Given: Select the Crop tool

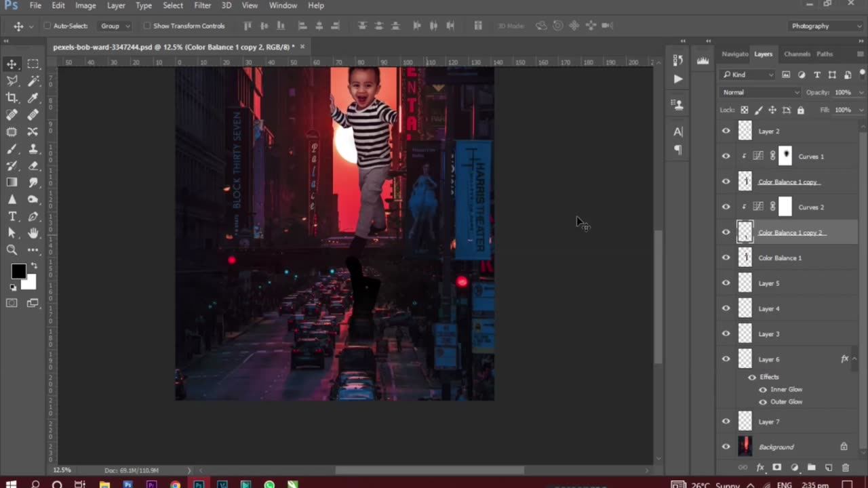Looking at the screenshot, I should pos(12,98).
